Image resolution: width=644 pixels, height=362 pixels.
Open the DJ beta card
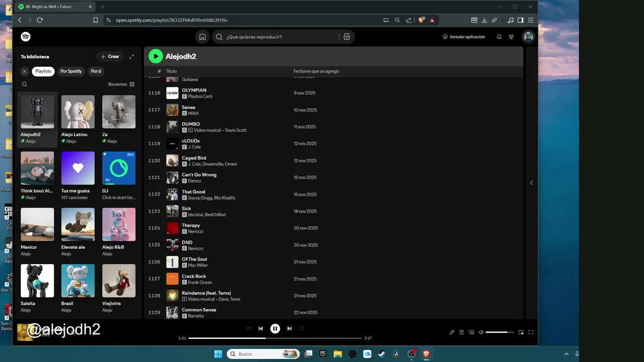119,176
